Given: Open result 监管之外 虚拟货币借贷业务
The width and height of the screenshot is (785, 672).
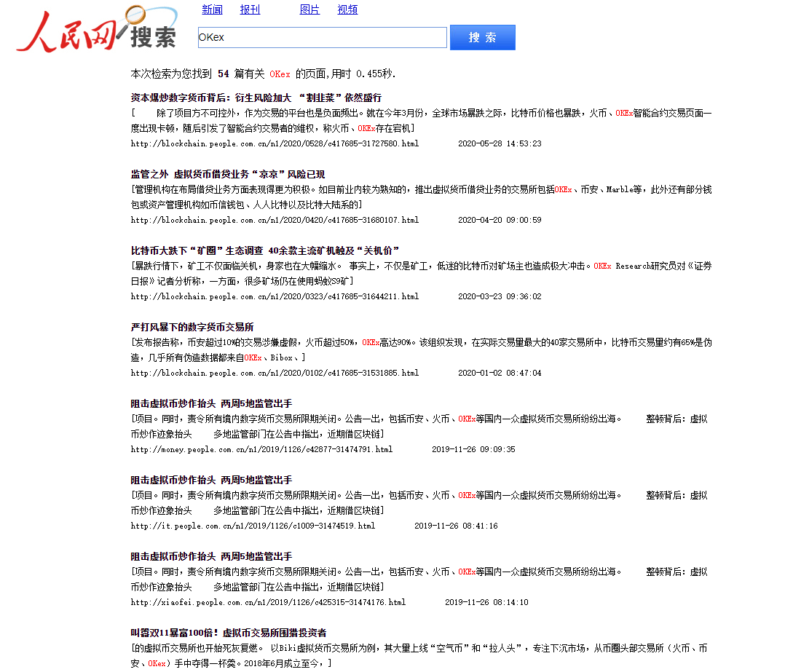Looking at the screenshot, I should (x=228, y=174).
